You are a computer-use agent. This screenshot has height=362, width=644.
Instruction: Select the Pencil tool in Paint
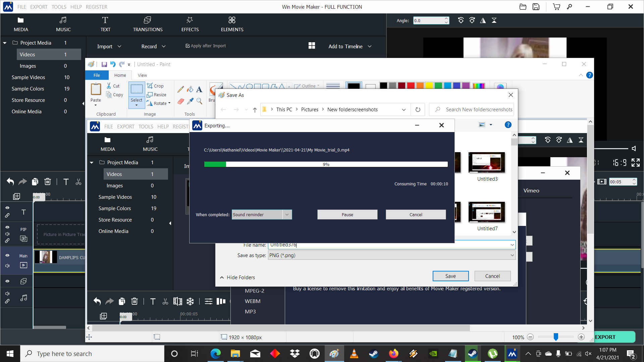pyautogui.click(x=180, y=89)
